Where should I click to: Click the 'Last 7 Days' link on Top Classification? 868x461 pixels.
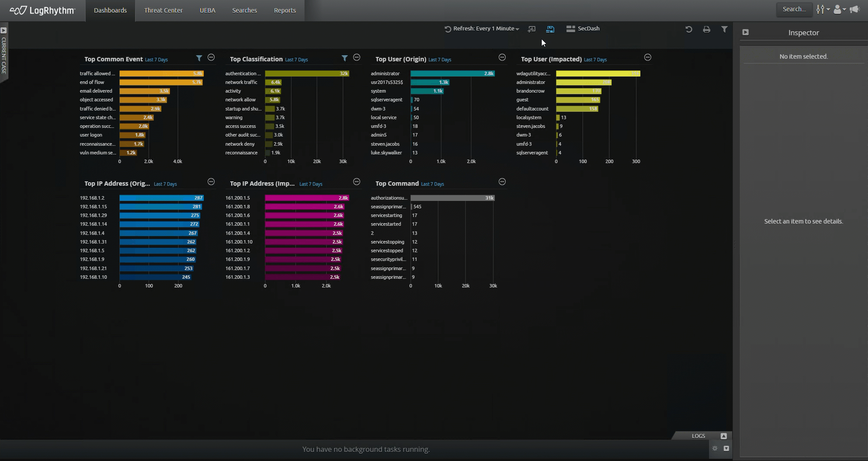tap(296, 60)
